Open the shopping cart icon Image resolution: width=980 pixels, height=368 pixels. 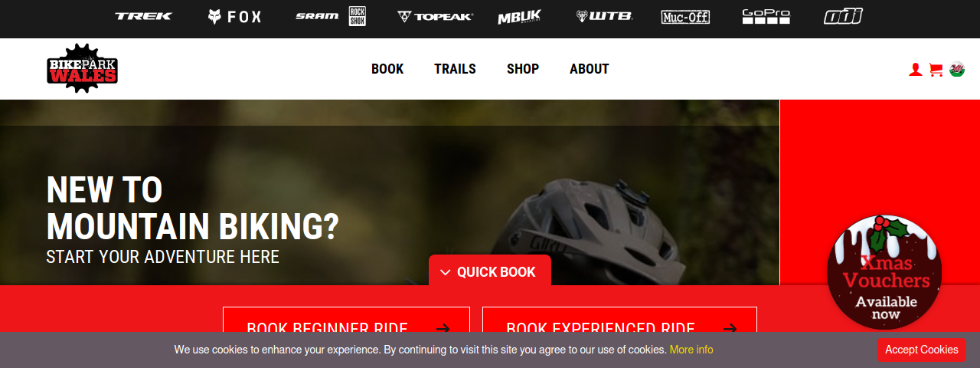pos(936,70)
